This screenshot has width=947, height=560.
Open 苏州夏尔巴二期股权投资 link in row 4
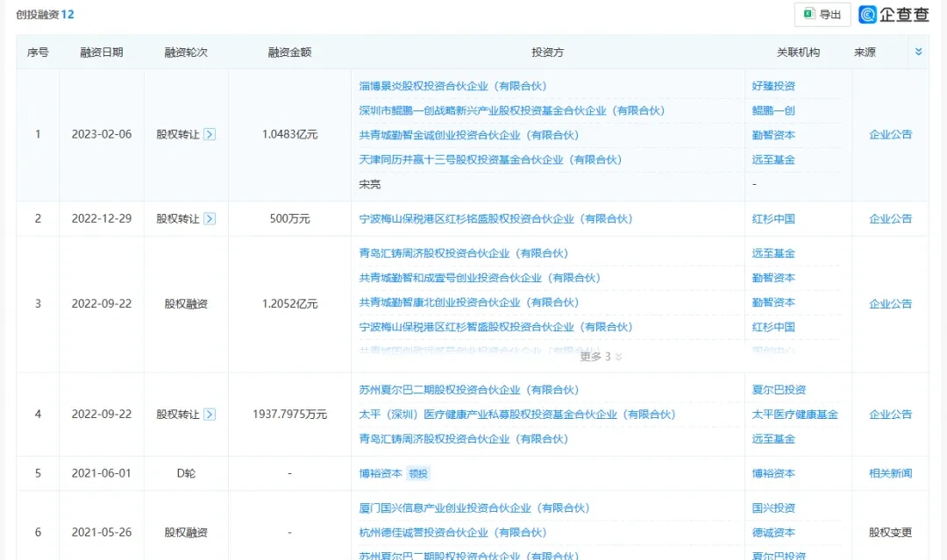[468, 390]
